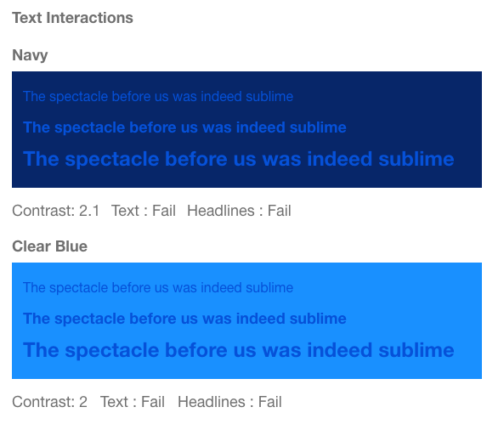This screenshot has height=424, width=504.
Task: Click Text : Fail result under Clear Blue
Action: [x=132, y=402]
